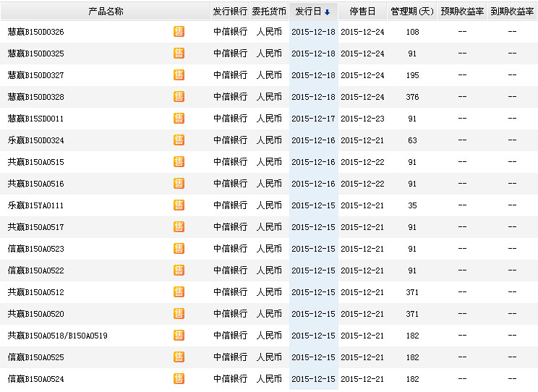Click the 售 icon for 信赢B150A0523
Viewport: 538px width, 392px height.
[179, 249]
